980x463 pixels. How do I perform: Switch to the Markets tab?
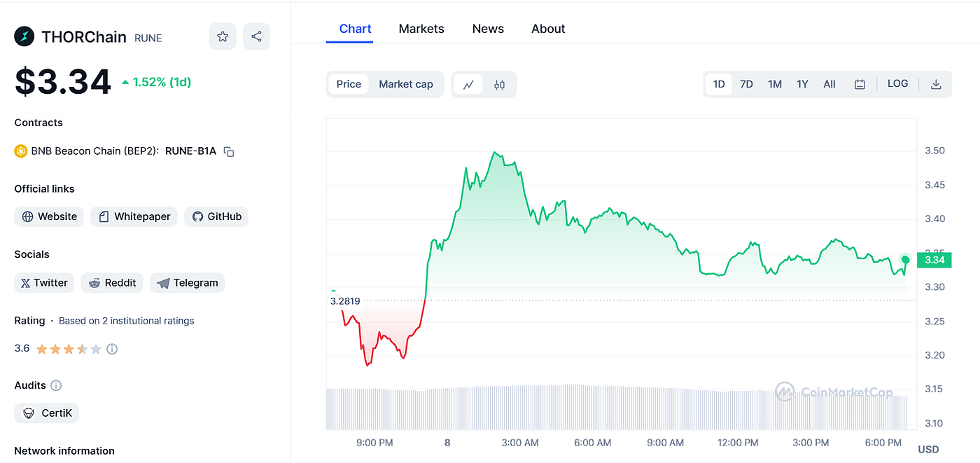421,29
